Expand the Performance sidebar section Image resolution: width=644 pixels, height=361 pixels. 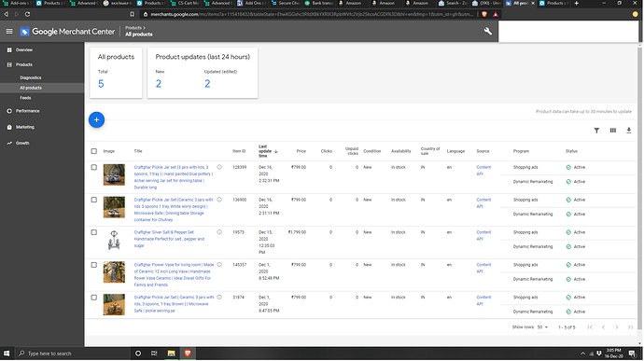click(x=27, y=111)
